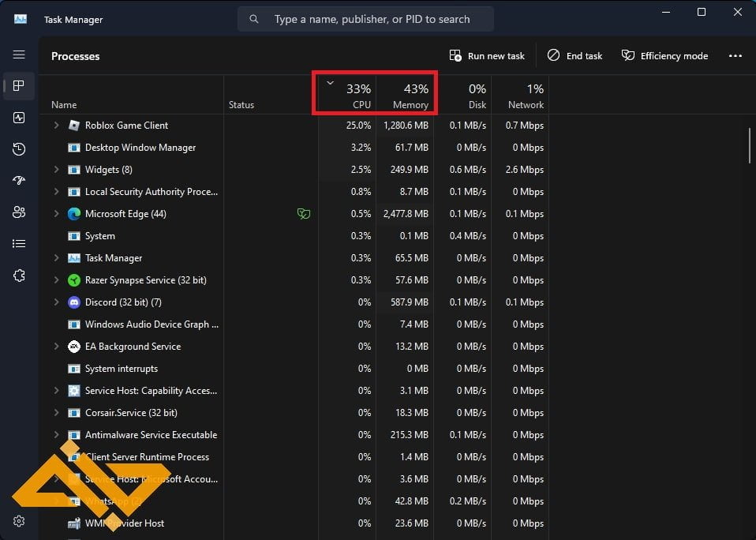
Task: Open the Details page sidebar icon
Action: click(x=19, y=244)
